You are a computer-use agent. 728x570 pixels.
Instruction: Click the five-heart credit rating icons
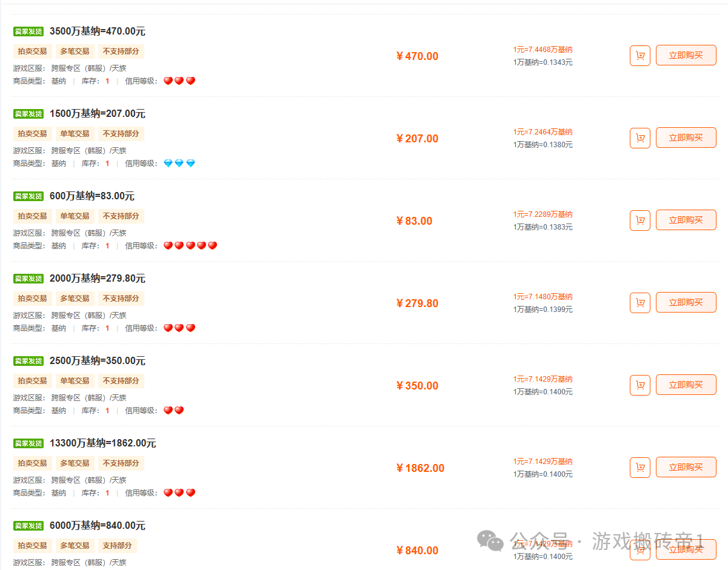(190, 246)
